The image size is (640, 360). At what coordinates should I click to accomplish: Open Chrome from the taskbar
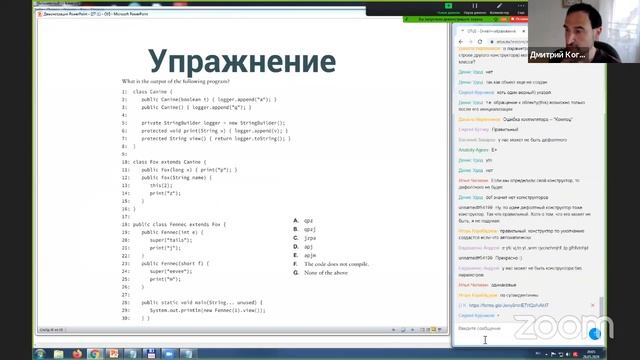pyautogui.click(x=95, y=353)
